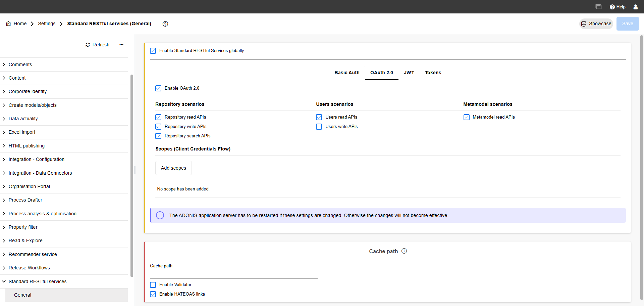The height and width of the screenshot is (306, 644).
Task: Open the help question mark icon beside the title
Action: [165, 24]
